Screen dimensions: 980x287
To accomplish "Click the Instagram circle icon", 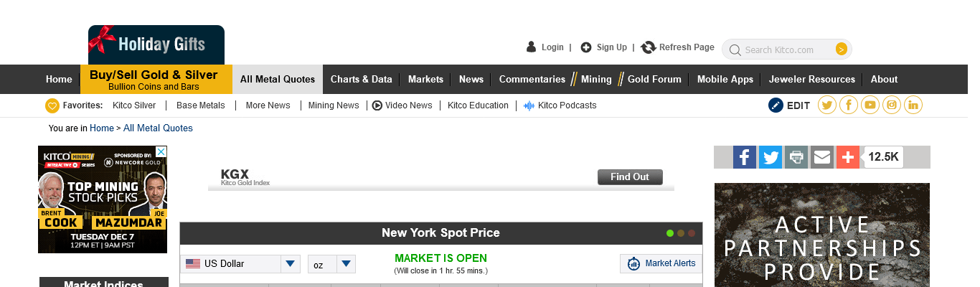I will click(892, 105).
